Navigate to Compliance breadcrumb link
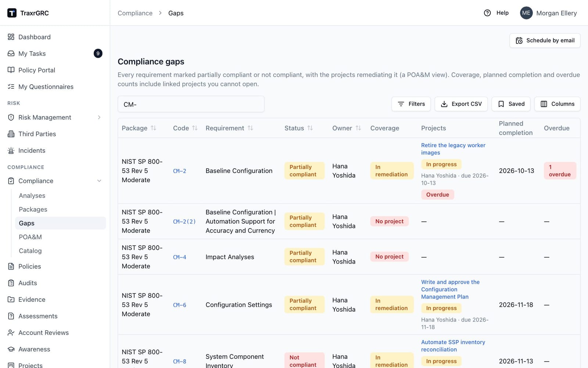This screenshot has height=368, width=588. [x=135, y=13]
